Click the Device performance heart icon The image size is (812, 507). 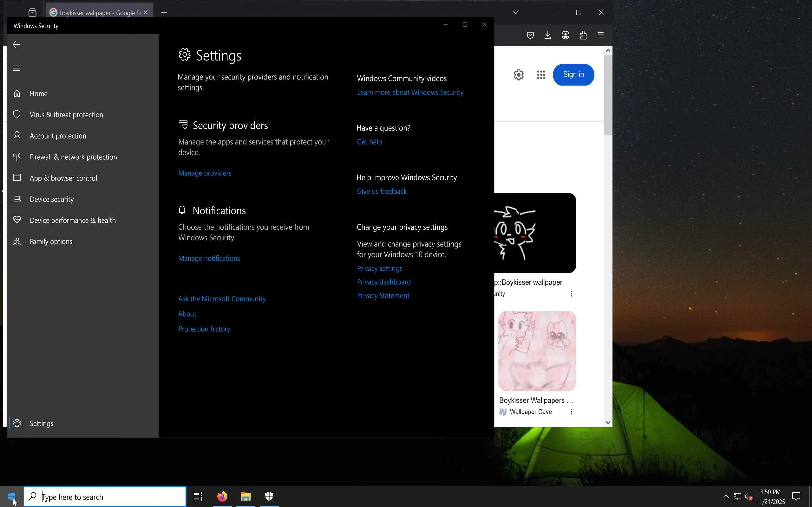17,220
